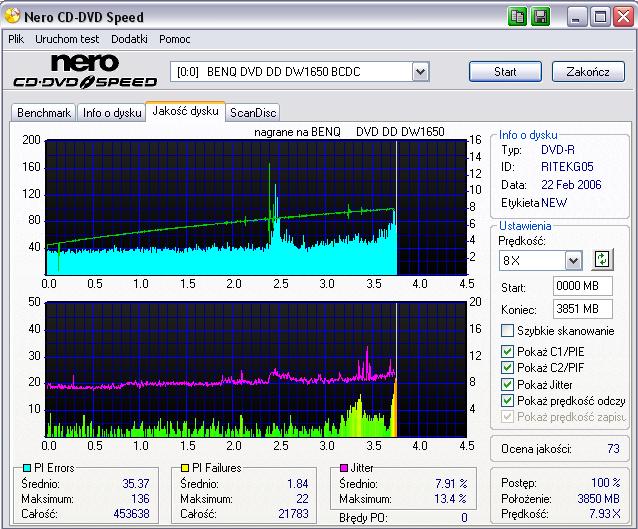
Task: Click the PI Failures average 1.84
Action: [298, 483]
